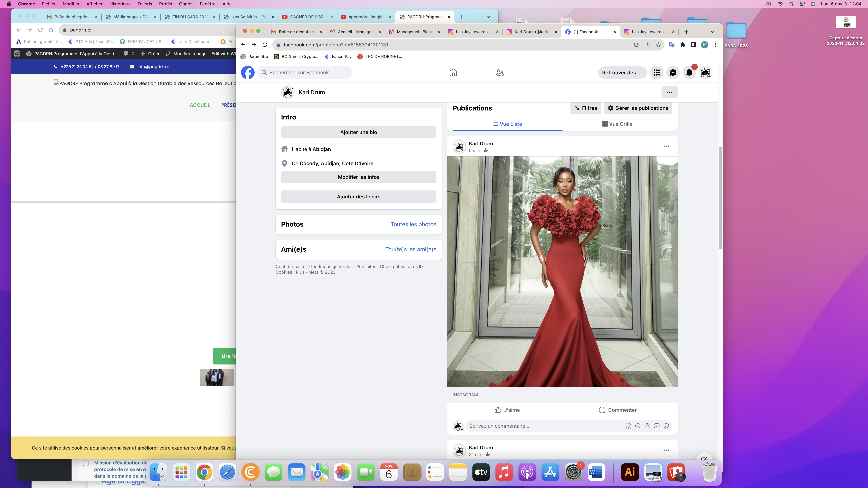868x488 pixels.
Task: Go to Facebook home icon
Action: coord(453,72)
